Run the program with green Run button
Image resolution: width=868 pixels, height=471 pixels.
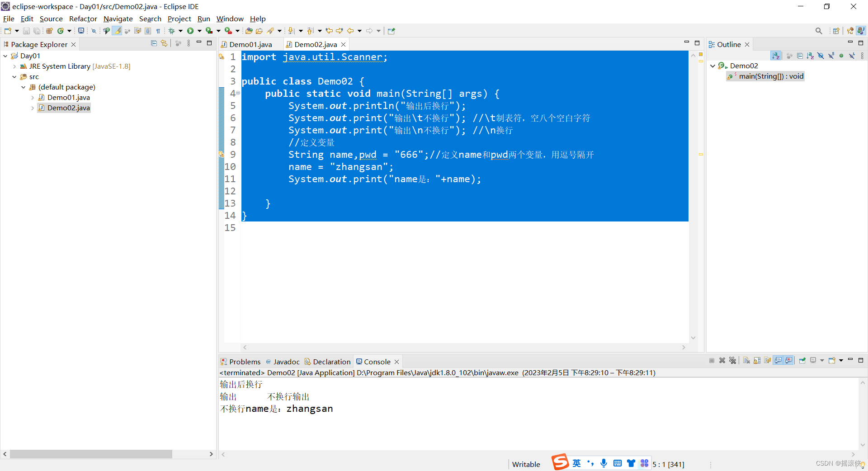tap(190, 31)
